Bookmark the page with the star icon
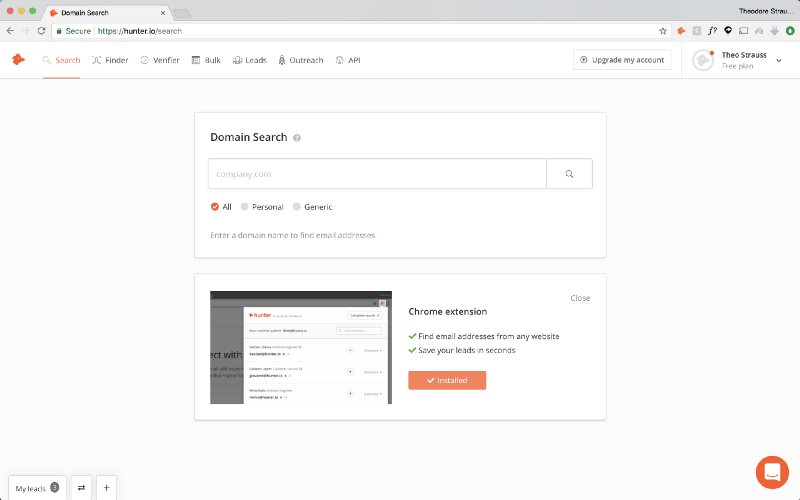The width and height of the screenshot is (800, 500). (663, 31)
